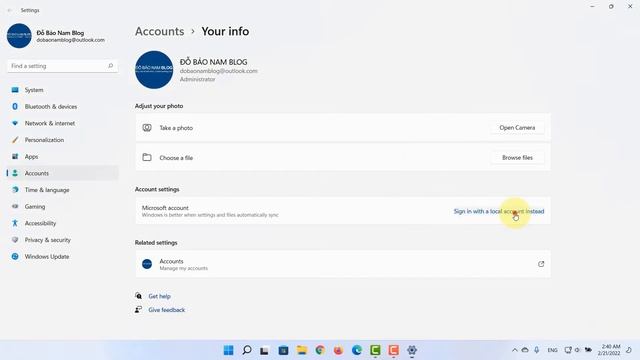Open the clock and date in taskbar
The image size is (640, 360).
(609, 350)
